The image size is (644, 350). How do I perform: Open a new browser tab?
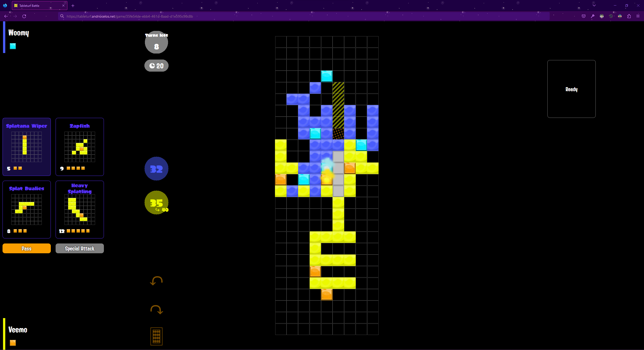pyautogui.click(x=73, y=6)
